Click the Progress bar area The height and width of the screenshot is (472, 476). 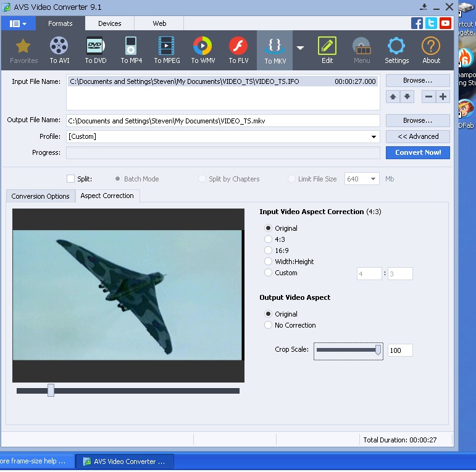click(x=223, y=152)
